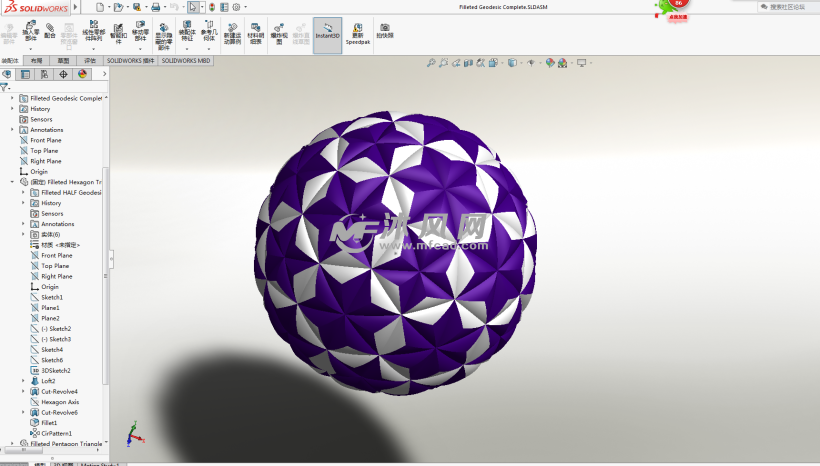Click Exploded View tool
This screenshot has height=466, width=820.
(279, 34)
